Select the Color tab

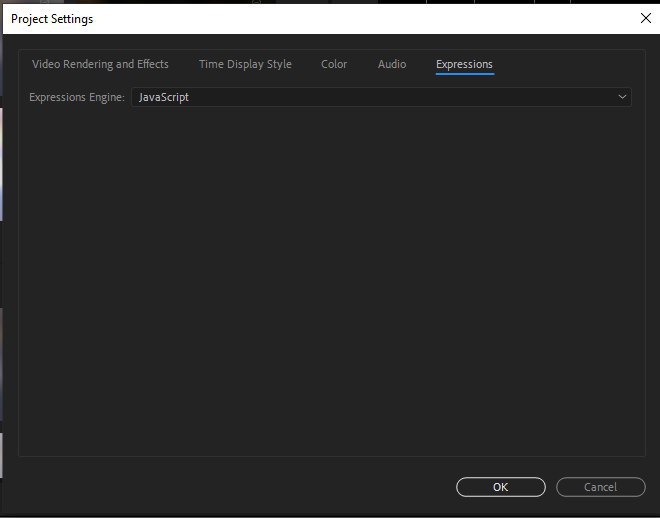pos(334,64)
